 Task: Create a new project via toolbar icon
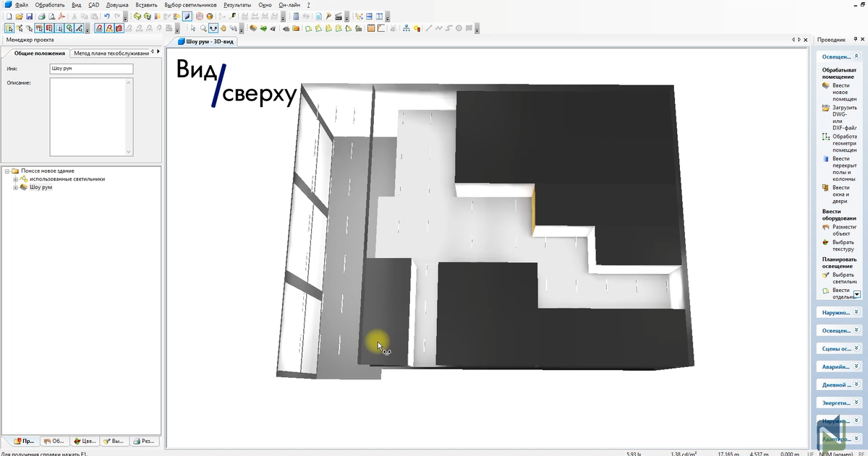9,16
